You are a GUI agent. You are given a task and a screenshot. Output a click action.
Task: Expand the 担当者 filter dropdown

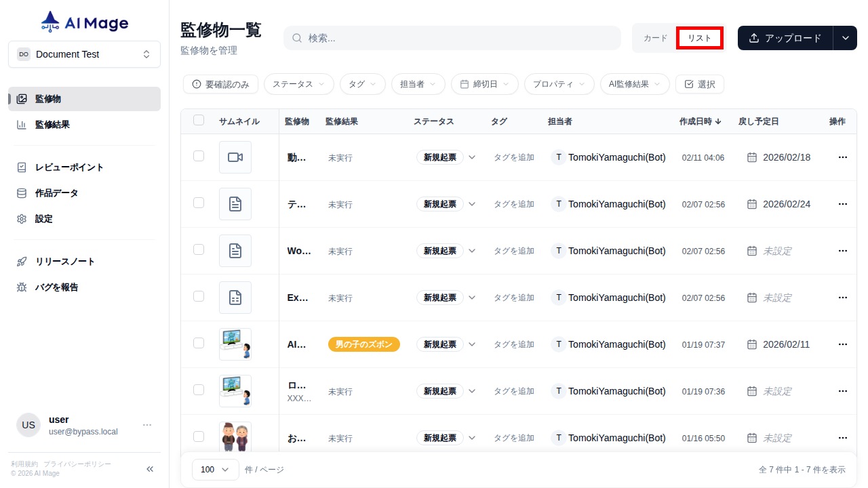pyautogui.click(x=418, y=84)
